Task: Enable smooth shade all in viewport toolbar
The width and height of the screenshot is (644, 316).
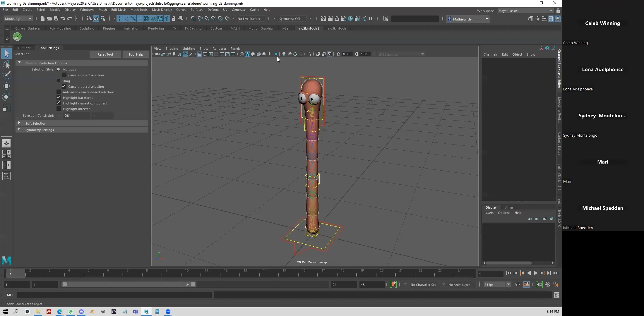Action: [x=247, y=54]
